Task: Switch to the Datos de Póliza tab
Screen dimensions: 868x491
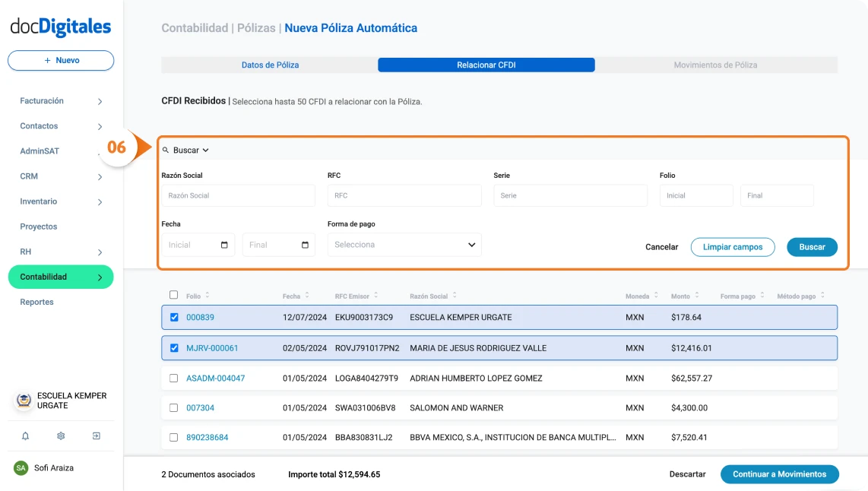Action: (x=270, y=65)
